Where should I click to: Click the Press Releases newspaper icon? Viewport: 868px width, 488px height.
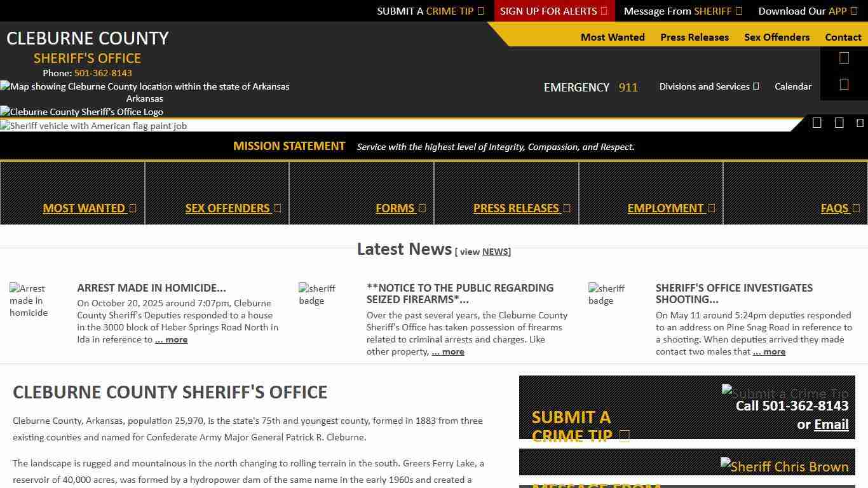566,208
